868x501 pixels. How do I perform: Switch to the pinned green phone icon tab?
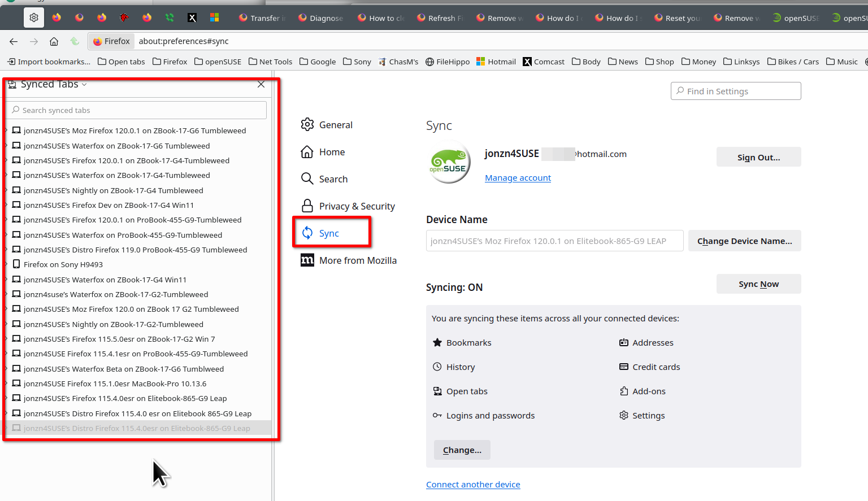point(170,18)
